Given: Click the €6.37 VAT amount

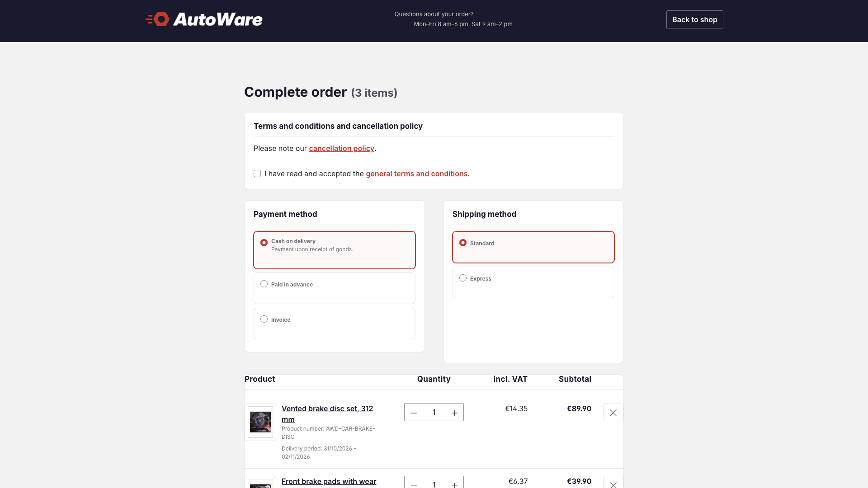Looking at the screenshot, I should pyautogui.click(x=518, y=481).
